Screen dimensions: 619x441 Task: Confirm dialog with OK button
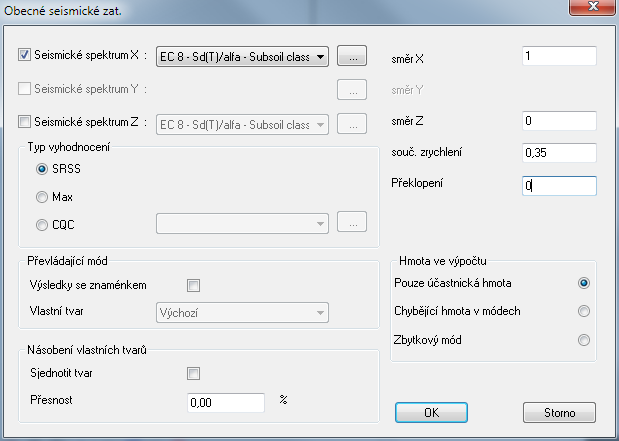click(431, 413)
